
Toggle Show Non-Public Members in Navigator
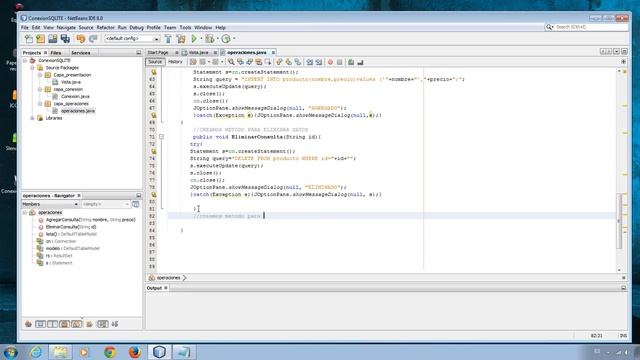64,324
